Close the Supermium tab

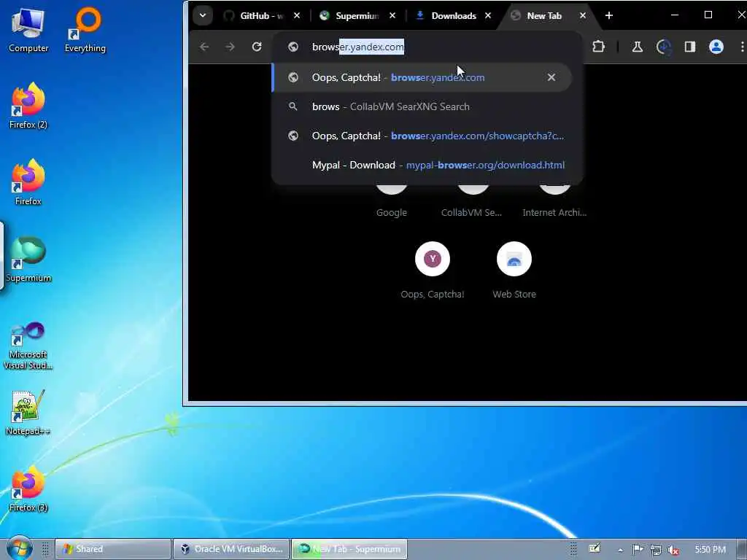pyautogui.click(x=392, y=16)
